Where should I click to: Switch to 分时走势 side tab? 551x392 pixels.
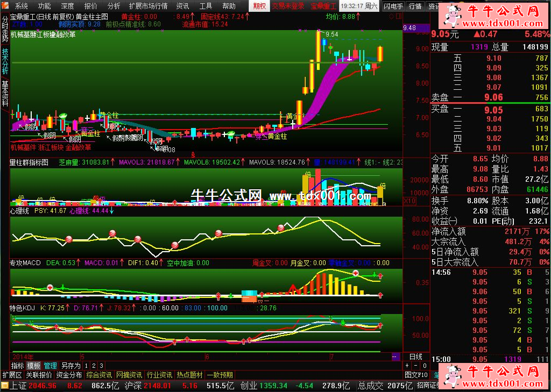(x=5, y=29)
